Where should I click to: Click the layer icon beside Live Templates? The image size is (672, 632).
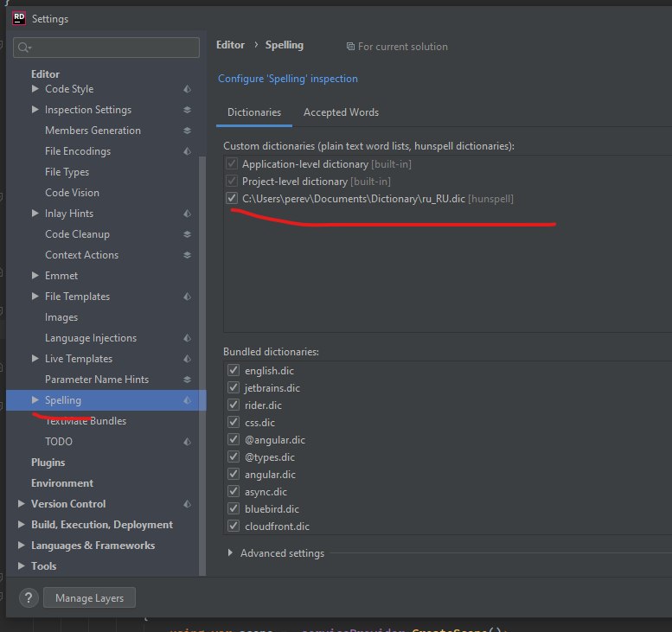[188, 359]
